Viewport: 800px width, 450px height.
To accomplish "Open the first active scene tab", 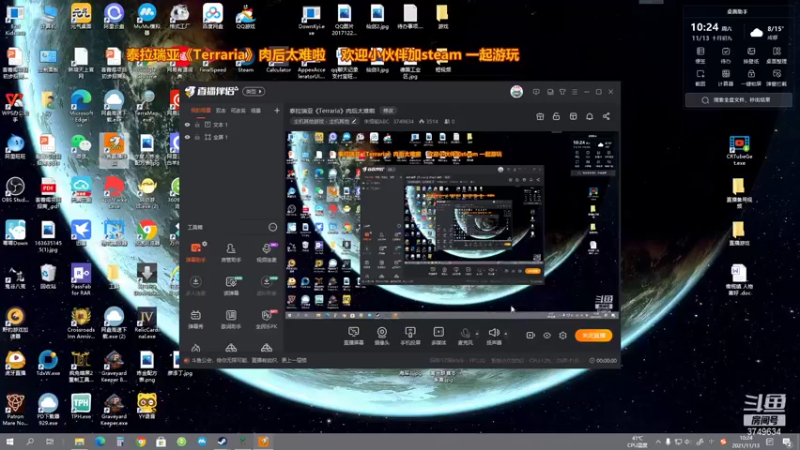I will [201, 110].
